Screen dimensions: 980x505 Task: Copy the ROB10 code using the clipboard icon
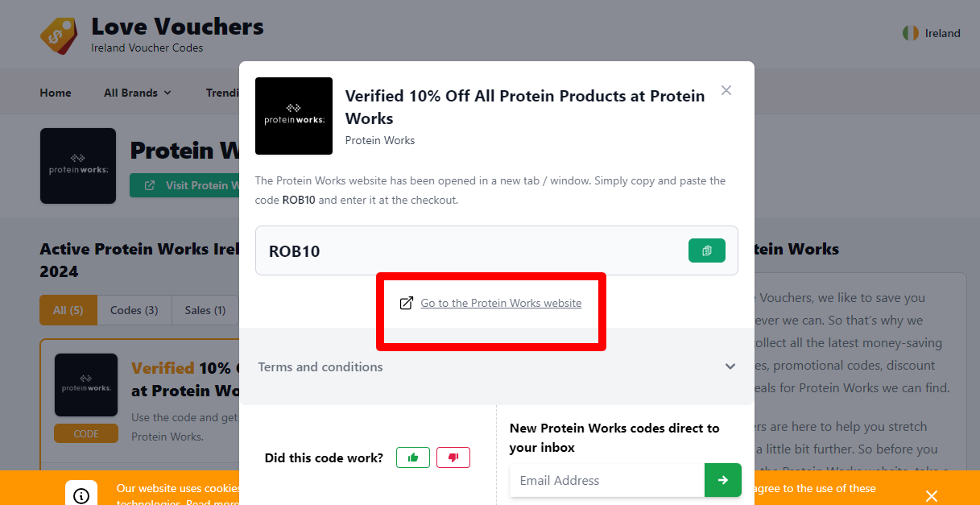706,250
